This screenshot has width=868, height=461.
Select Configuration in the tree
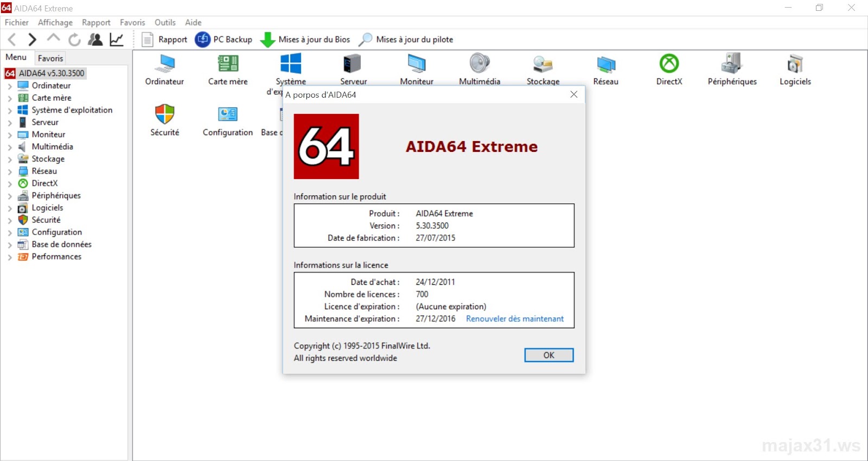(56, 232)
